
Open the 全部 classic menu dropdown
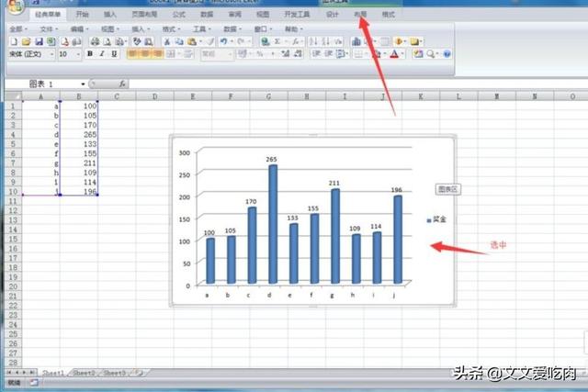click(18, 28)
